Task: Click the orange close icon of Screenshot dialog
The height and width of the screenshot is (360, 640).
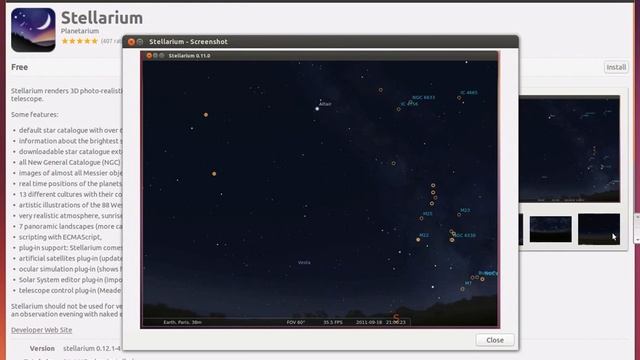Action: pyautogui.click(x=131, y=42)
